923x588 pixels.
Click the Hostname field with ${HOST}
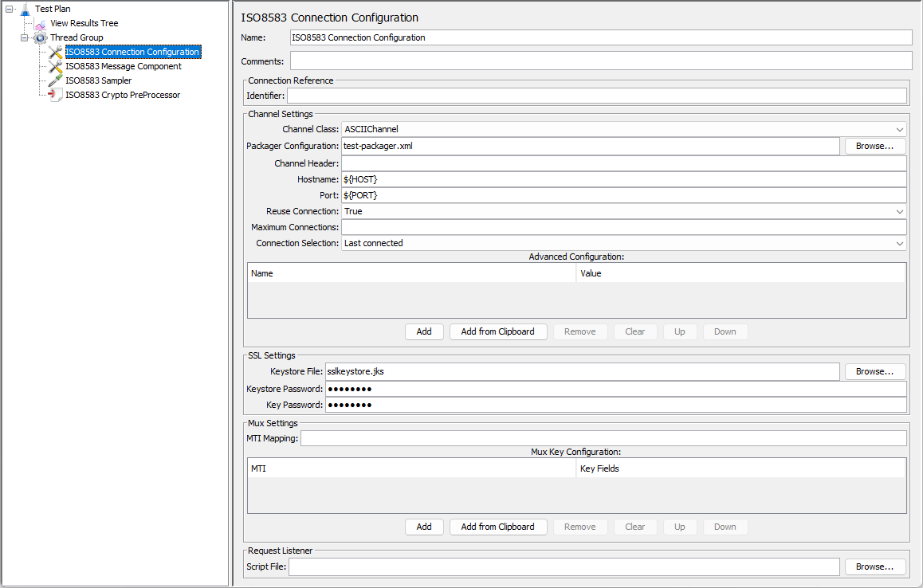(624, 179)
